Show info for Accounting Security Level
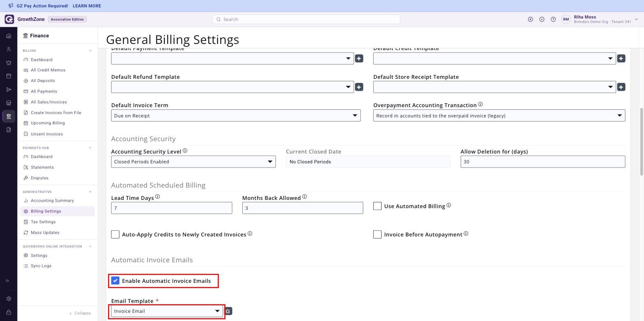Viewport: 644px width, 321px height. (185, 151)
